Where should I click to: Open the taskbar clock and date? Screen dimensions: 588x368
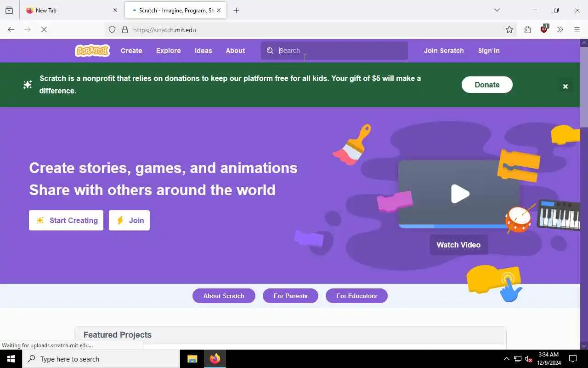tap(549, 359)
